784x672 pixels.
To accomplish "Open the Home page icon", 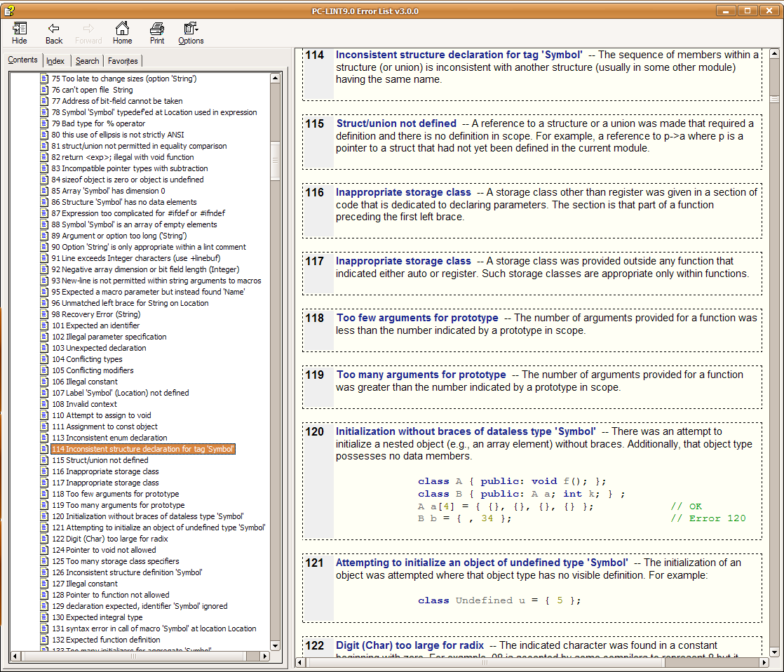I will click(123, 34).
